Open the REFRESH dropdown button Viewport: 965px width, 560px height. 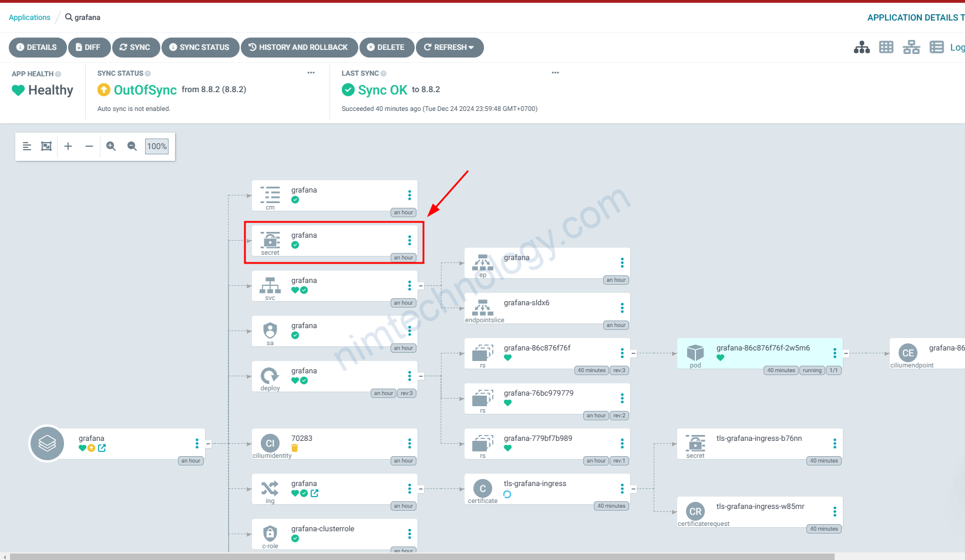coord(449,48)
